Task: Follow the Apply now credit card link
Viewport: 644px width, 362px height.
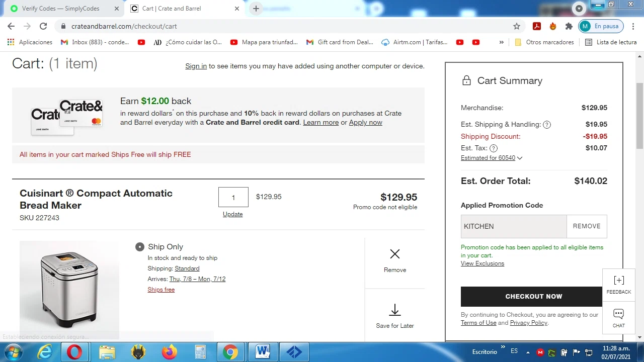Action: point(365,122)
